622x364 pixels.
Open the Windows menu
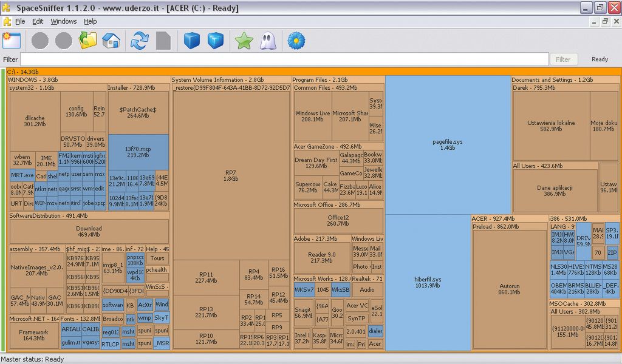click(64, 21)
